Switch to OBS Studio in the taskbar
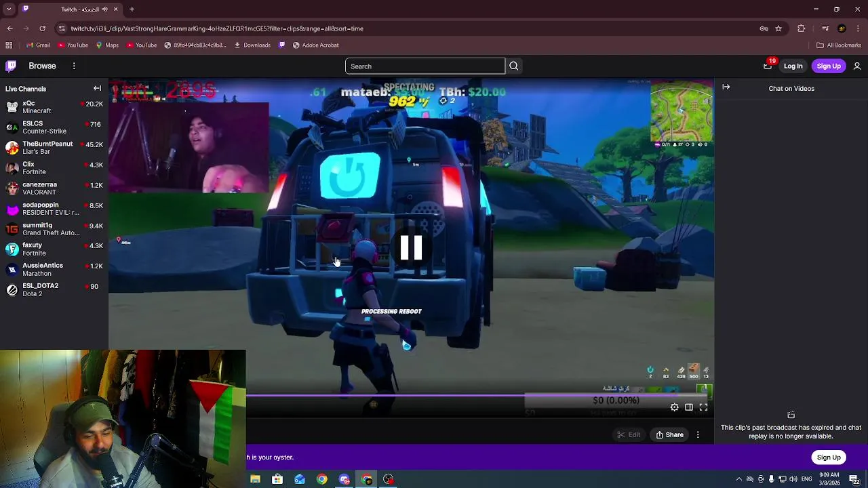This screenshot has height=488, width=868. tap(389, 479)
